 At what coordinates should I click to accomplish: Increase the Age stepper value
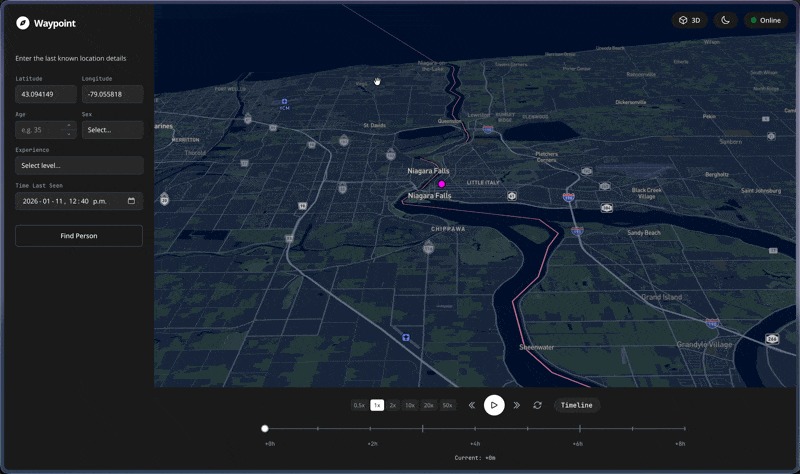pyautogui.click(x=69, y=126)
